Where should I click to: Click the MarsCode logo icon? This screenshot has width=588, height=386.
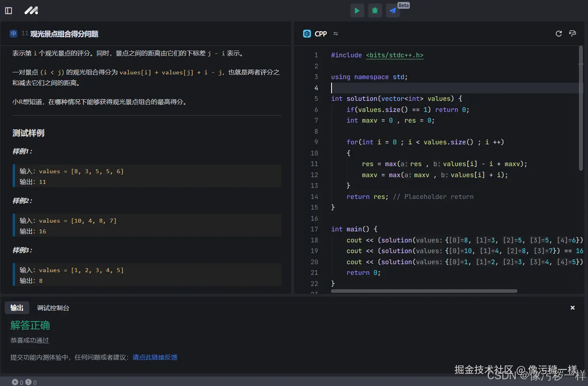click(x=31, y=11)
